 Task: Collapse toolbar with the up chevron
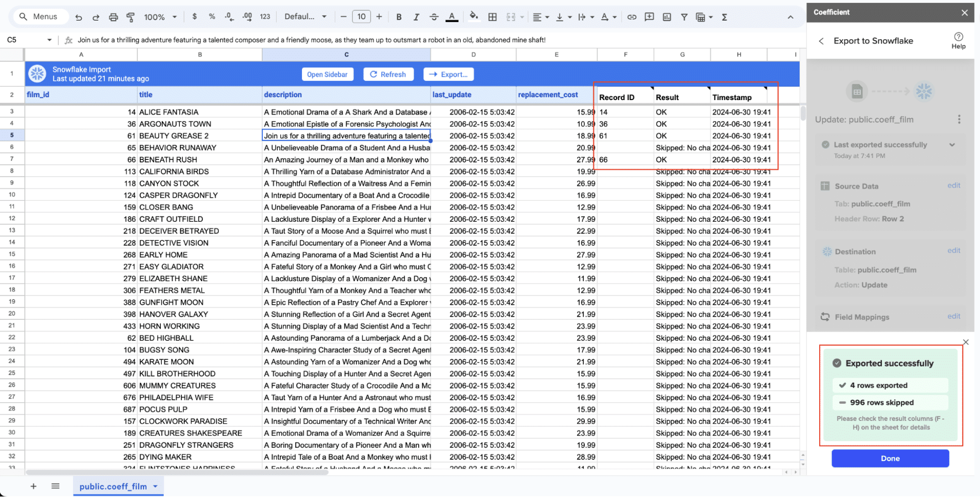click(790, 17)
